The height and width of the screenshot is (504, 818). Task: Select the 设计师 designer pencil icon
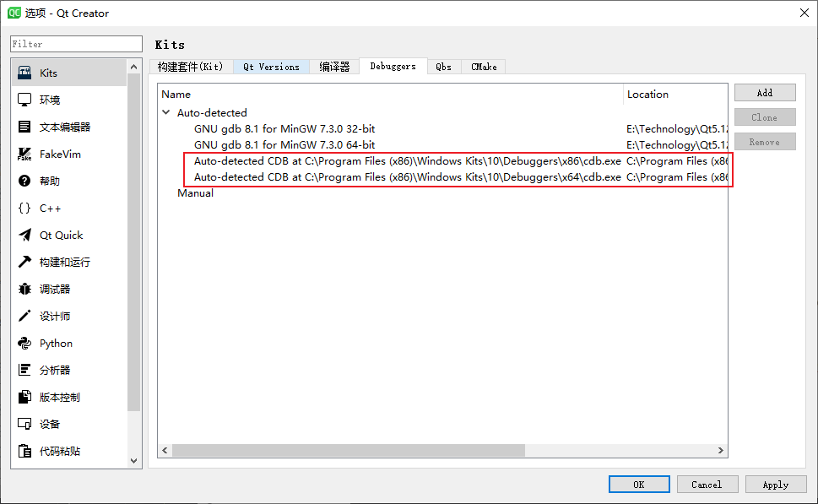(24, 317)
